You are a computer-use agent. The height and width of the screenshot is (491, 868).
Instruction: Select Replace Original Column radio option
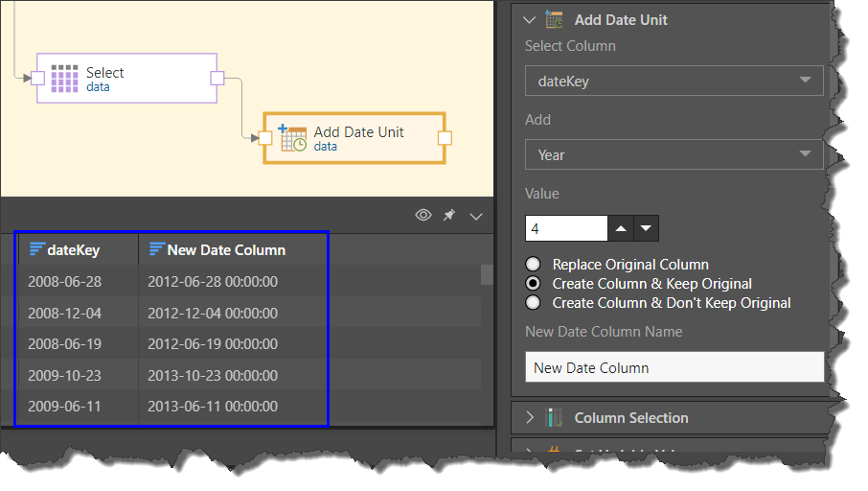pyautogui.click(x=533, y=265)
